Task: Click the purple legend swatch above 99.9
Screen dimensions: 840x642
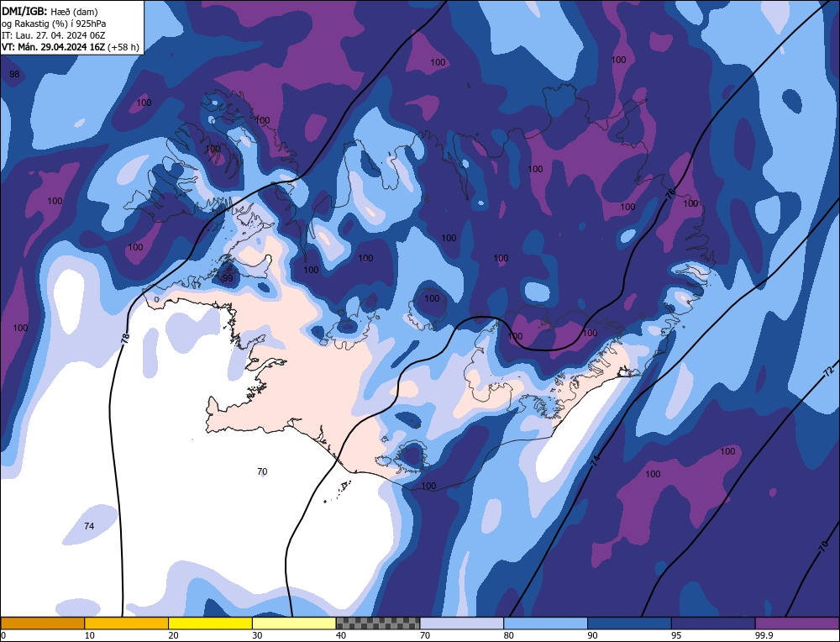Action: [x=797, y=623]
